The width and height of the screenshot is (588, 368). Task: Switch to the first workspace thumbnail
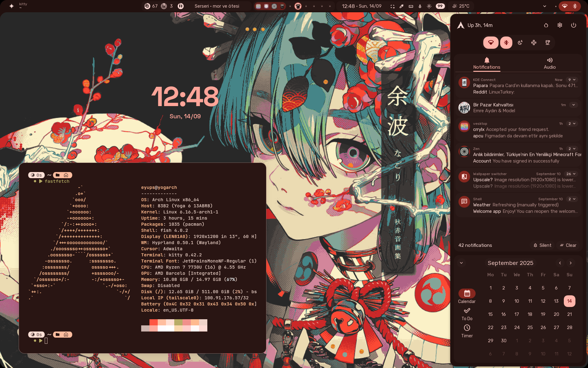click(x=258, y=6)
